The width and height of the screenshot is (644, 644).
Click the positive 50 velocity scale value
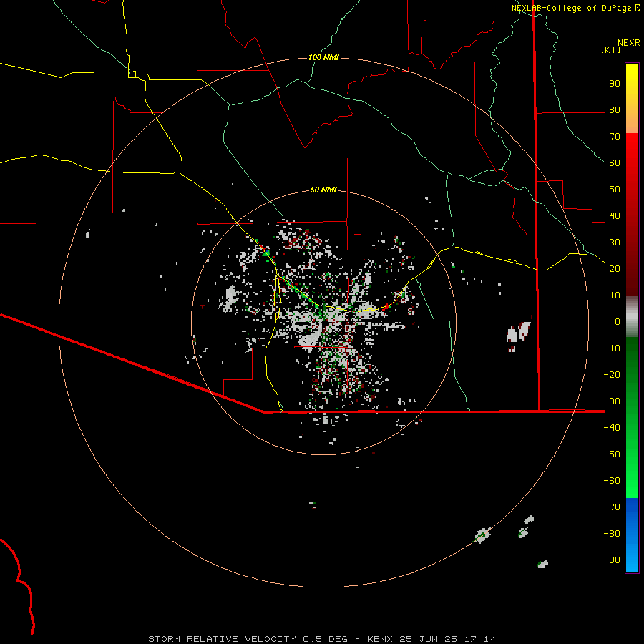(615, 190)
